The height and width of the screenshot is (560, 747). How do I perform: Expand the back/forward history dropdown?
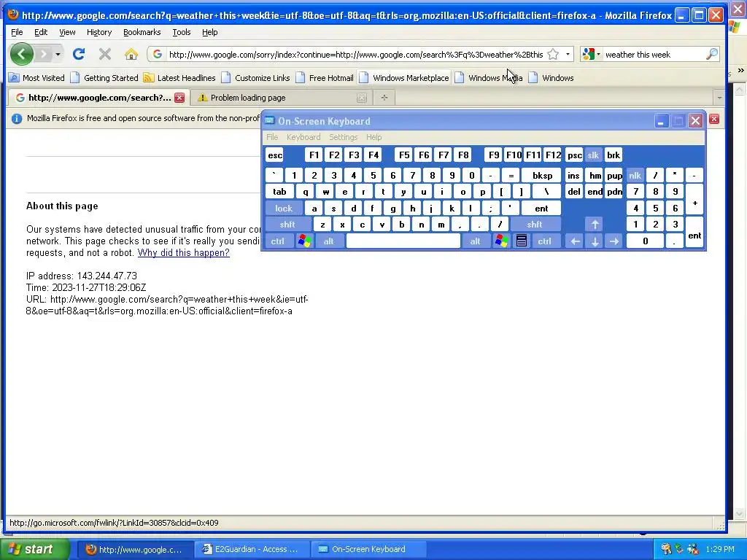58,54
